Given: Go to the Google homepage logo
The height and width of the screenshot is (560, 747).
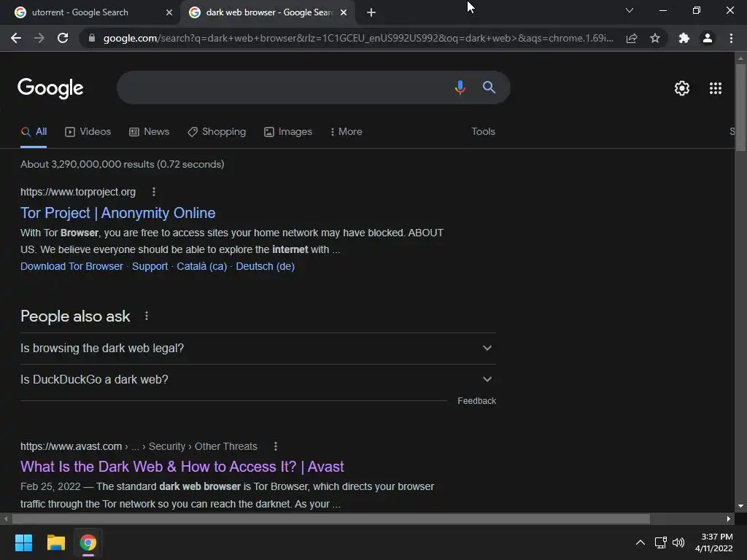Looking at the screenshot, I should click(x=50, y=88).
